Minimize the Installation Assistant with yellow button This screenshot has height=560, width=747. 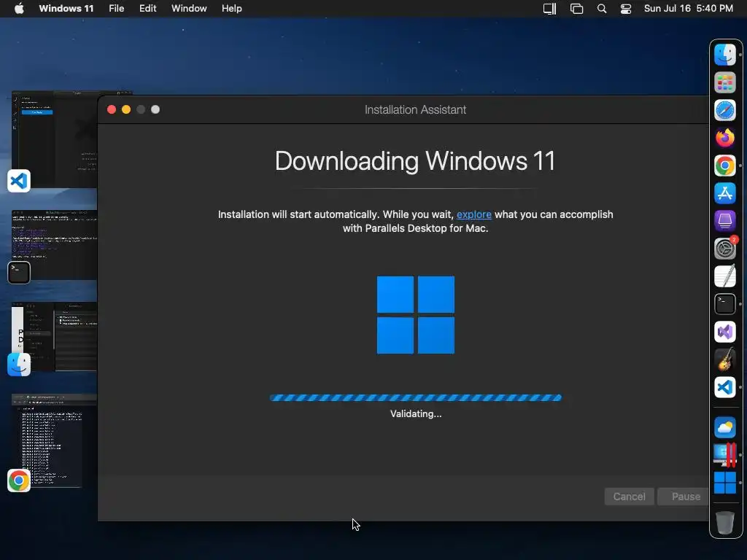point(126,109)
